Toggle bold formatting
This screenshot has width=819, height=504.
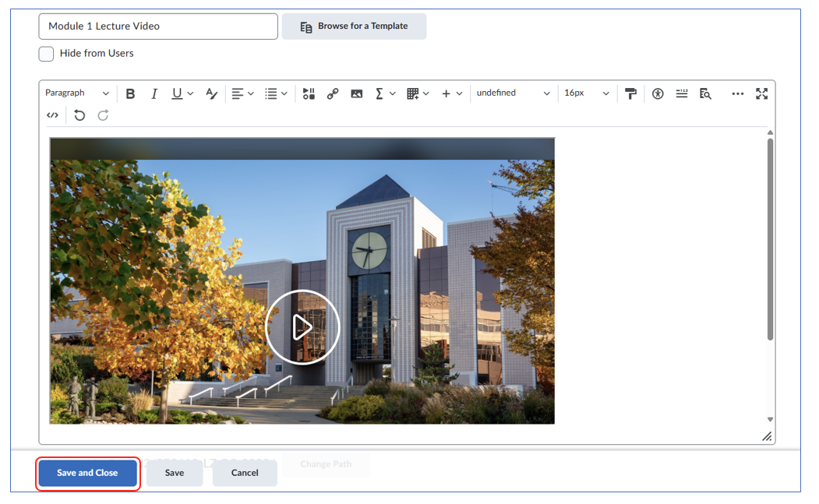tap(131, 93)
